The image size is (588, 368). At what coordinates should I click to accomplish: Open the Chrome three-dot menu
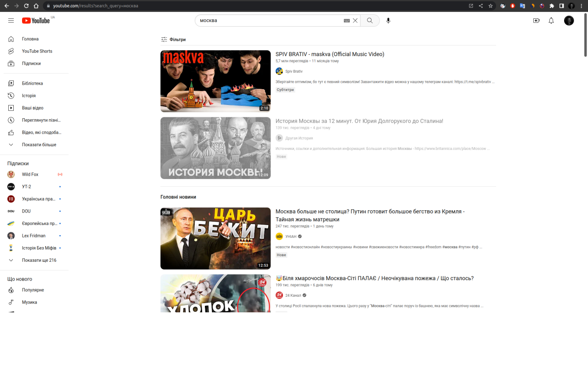click(581, 6)
